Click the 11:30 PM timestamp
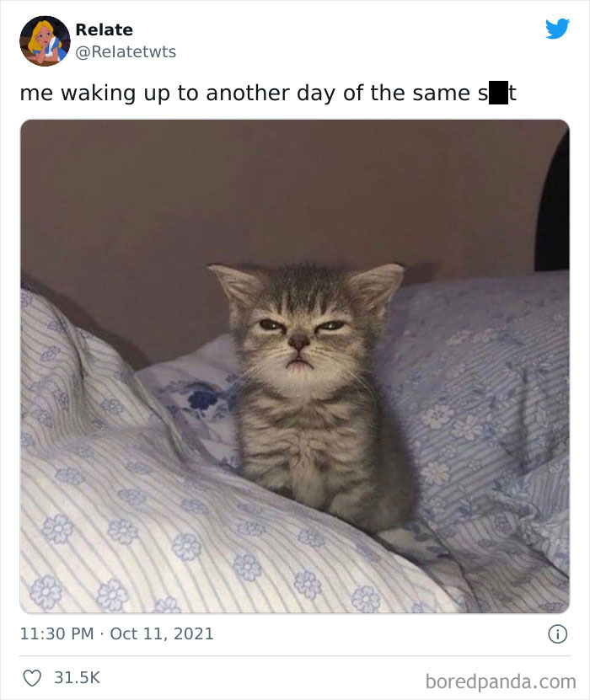This screenshot has width=590, height=700. pyautogui.click(x=56, y=634)
